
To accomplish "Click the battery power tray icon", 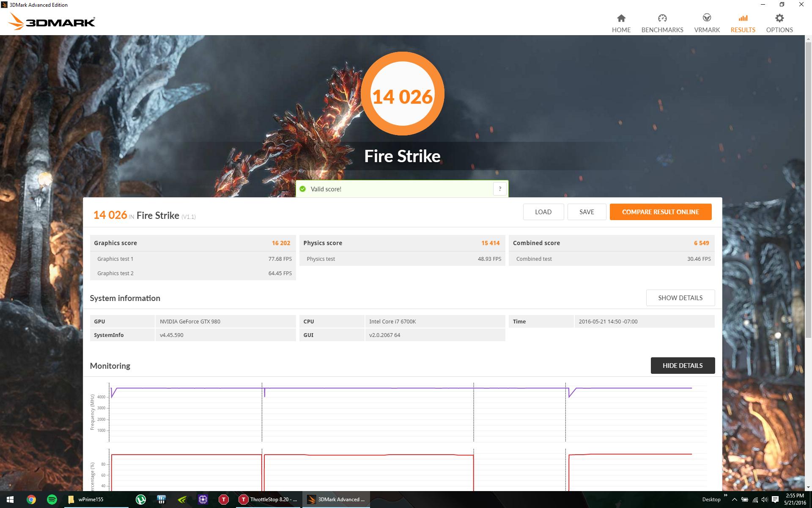I will pos(745,500).
